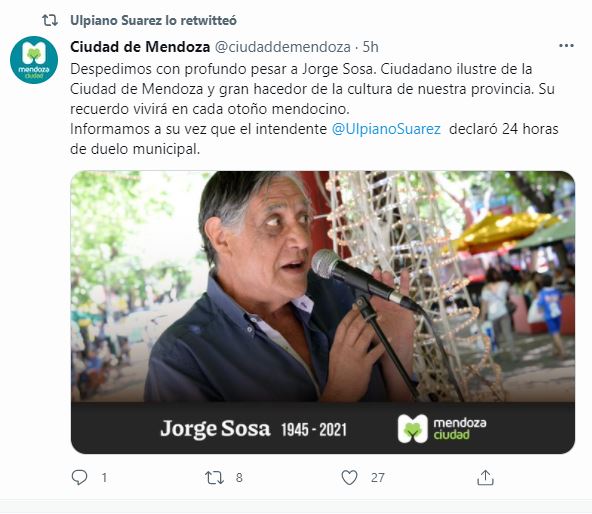Click the Jorge Sosa 1945 - 2021 caption
This screenshot has height=514, width=592.
point(253,429)
